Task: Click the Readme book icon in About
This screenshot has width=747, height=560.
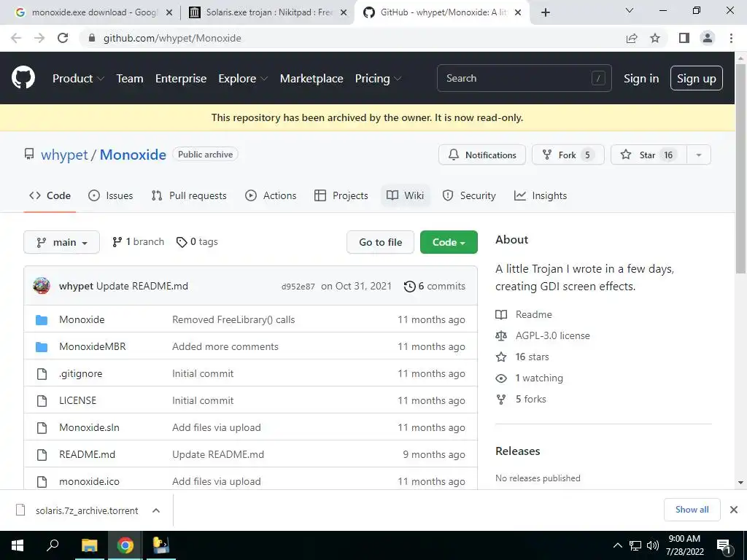Action: coord(501,315)
